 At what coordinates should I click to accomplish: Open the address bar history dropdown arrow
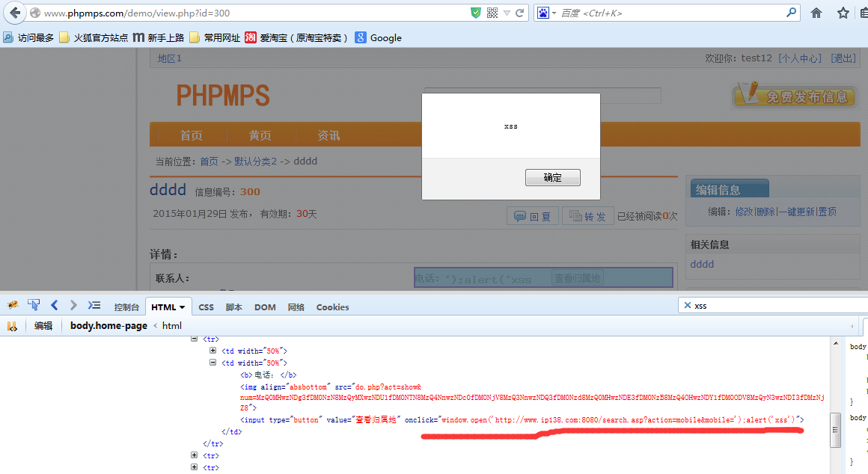pos(507,13)
